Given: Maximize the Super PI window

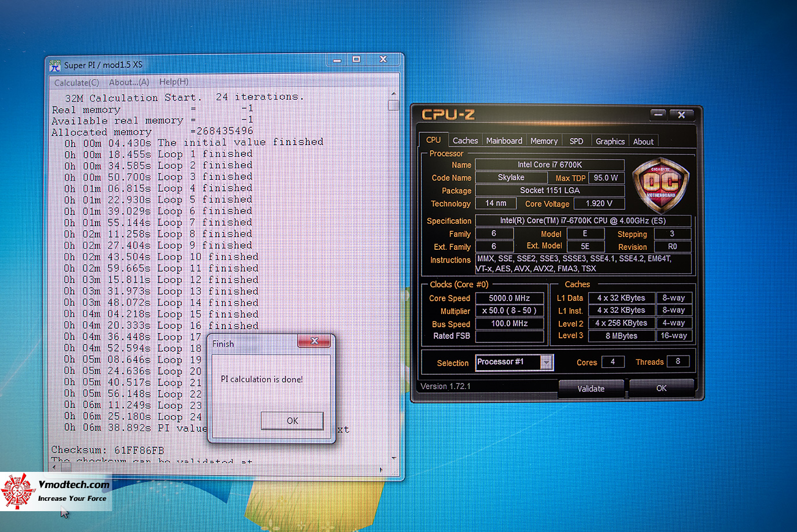Looking at the screenshot, I should [356, 59].
